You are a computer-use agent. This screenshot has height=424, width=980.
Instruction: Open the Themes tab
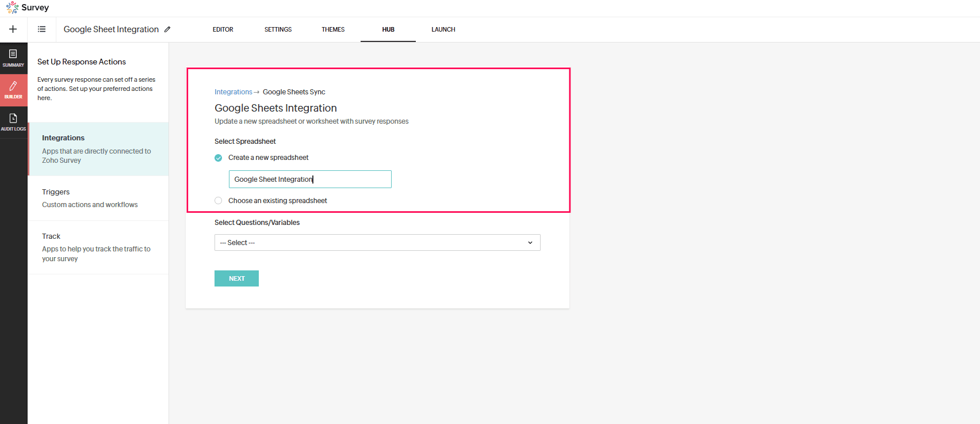333,29
